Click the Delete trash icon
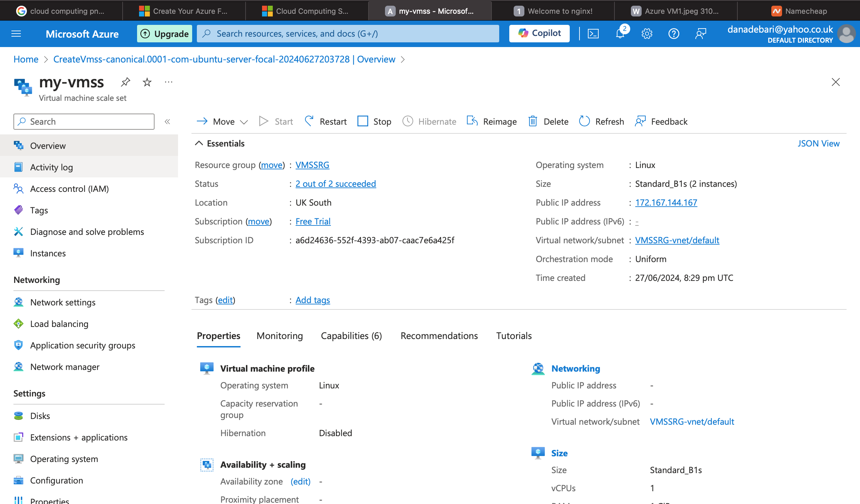Screen dimensions: 860x504 pos(533,122)
